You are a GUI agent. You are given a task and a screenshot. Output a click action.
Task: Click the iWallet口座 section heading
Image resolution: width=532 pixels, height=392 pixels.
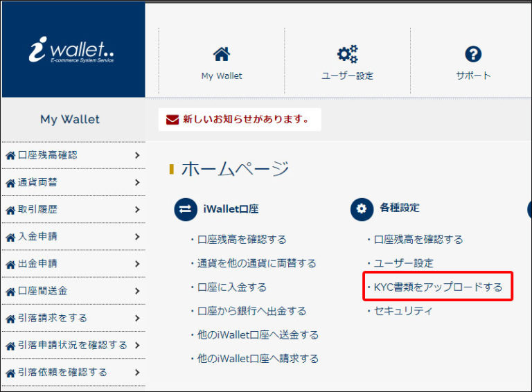click(x=231, y=209)
